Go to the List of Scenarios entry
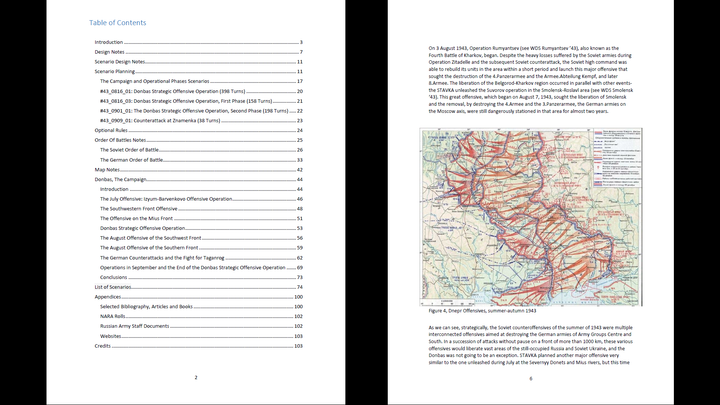The height and width of the screenshot is (405, 720). 115,287
